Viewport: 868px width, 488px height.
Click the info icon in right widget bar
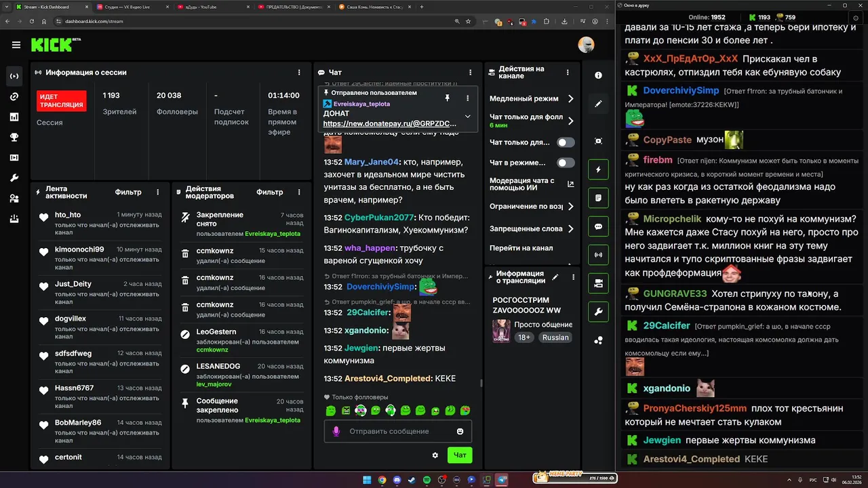point(598,75)
